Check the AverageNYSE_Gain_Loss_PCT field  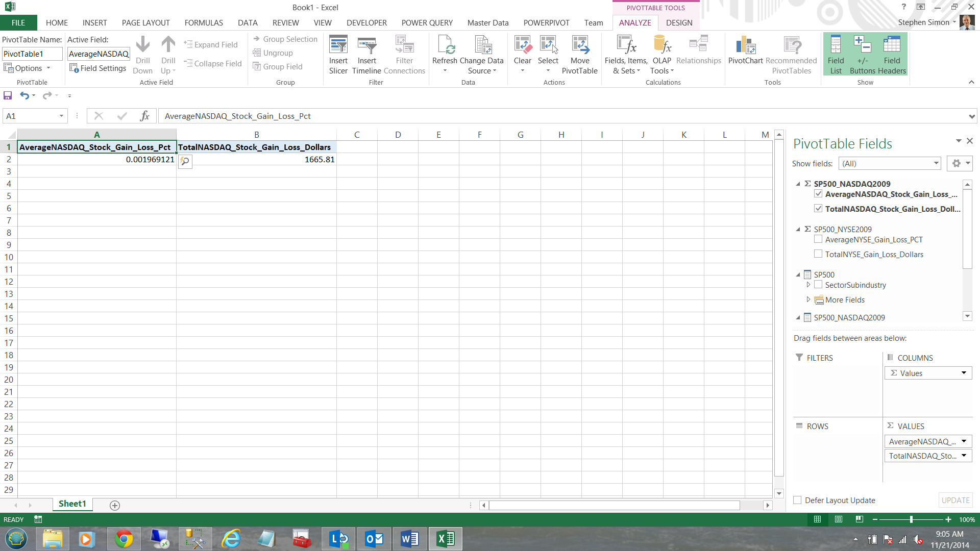click(x=818, y=239)
